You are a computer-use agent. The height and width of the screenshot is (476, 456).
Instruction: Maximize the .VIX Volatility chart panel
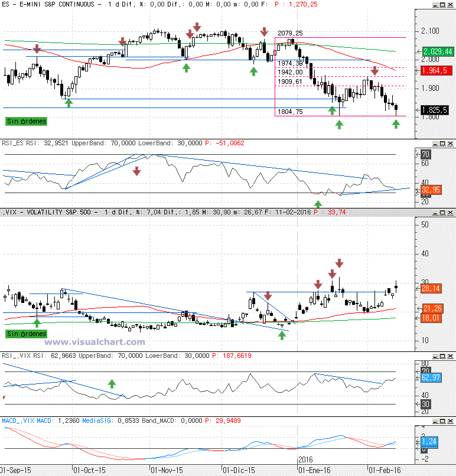click(442, 213)
